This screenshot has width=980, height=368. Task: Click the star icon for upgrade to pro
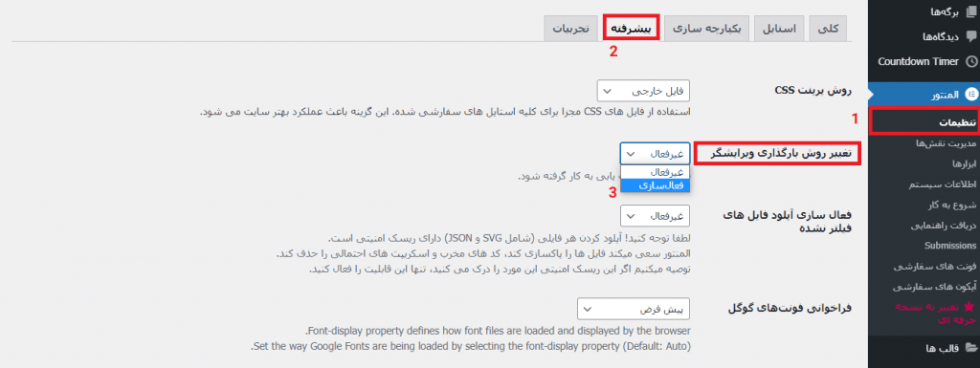(x=969, y=306)
